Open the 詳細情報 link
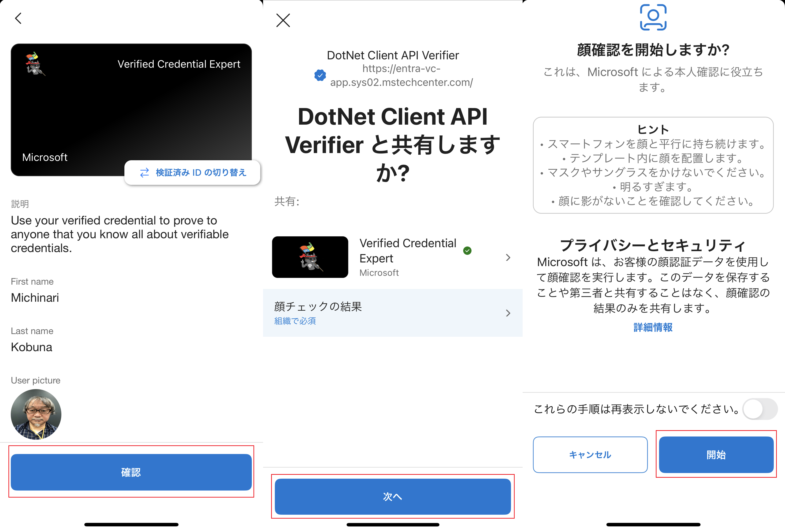Screen dimensions: 785x532 pos(653,327)
